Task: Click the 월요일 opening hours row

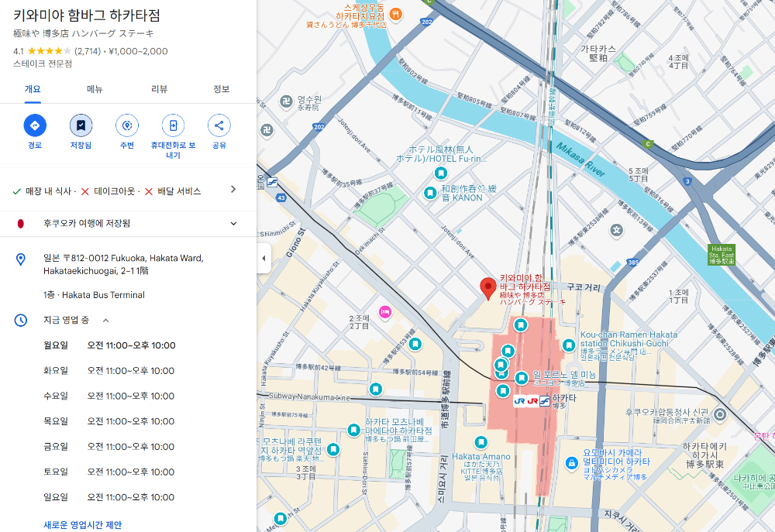Action: (x=110, y=345)
